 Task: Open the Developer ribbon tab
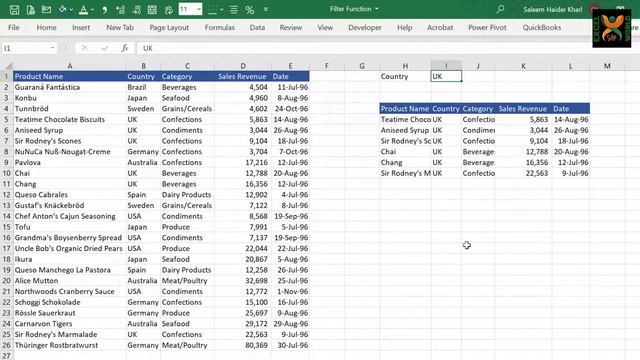click(365, 27)
